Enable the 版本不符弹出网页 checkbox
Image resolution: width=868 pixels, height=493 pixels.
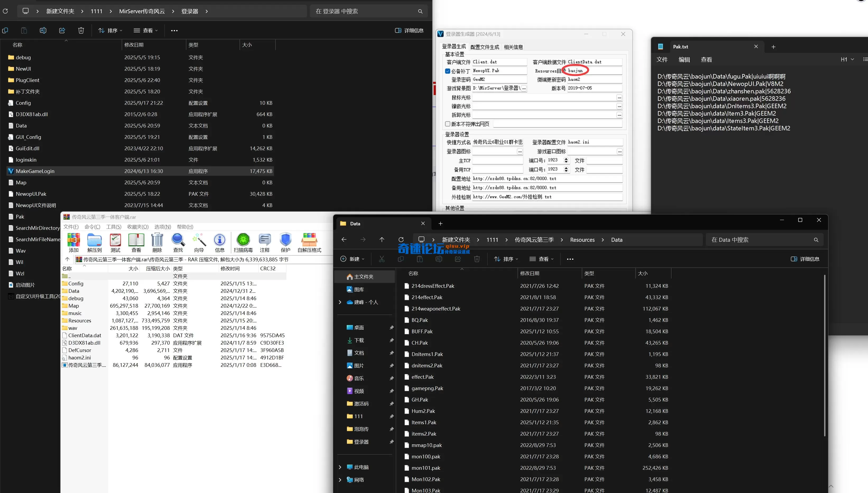pos(448,124)
